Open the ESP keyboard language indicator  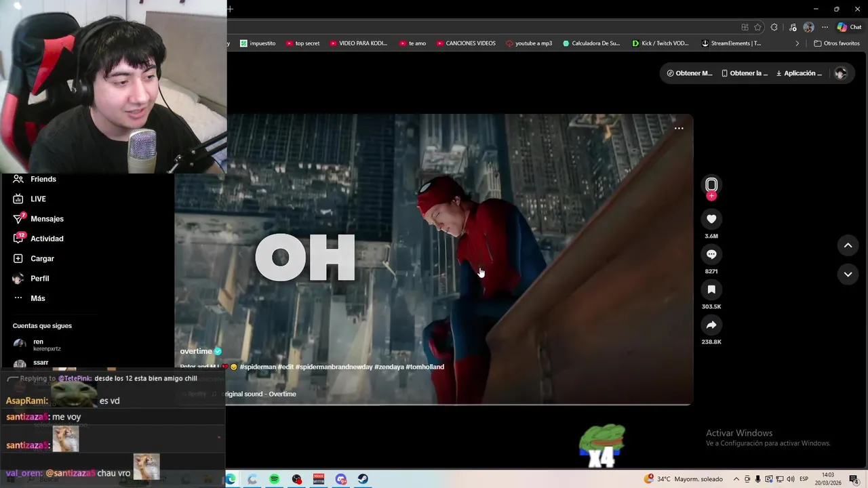pos(804,479)
